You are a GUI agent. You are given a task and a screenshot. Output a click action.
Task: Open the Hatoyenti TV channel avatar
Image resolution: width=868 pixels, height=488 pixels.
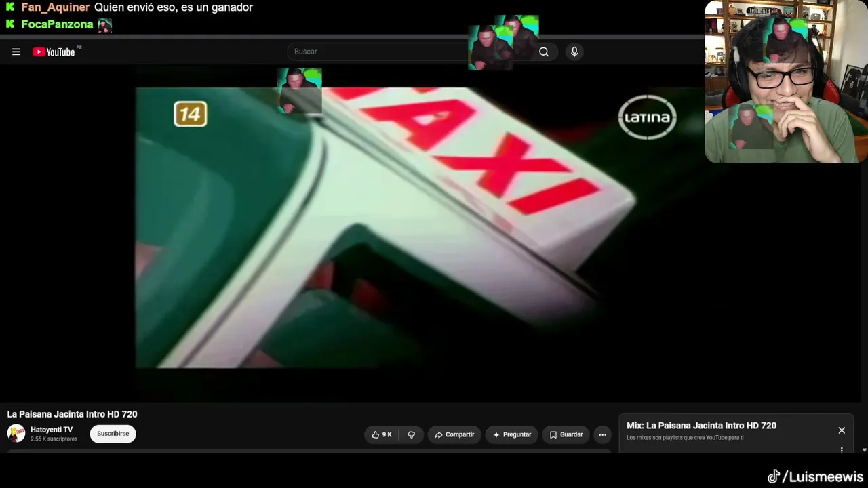click(x=16, y=434)
